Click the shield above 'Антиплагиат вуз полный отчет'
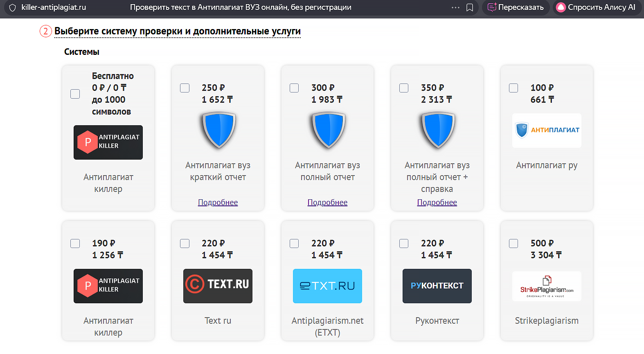 pyautogui.click(x=327, y=130)
